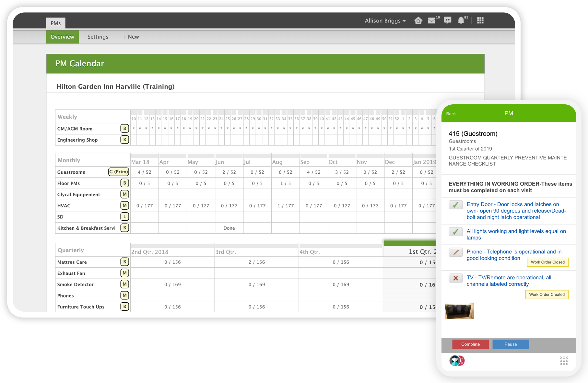The height and width of the screenshot is (383, 588).
Task: Click the red X on TV/Remote item
Action: pos(455,278)
